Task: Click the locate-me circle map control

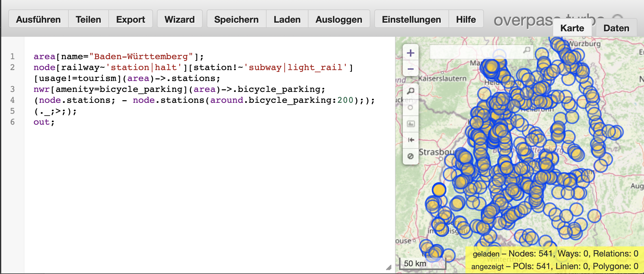Action: (x=411, y=108)
